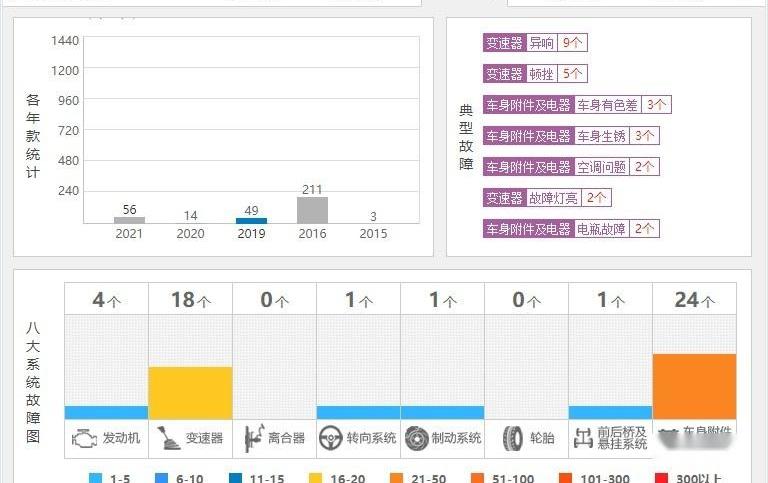Click the tire (轮胎) icon
The width and height of the screenshot is (768, 483).
[x=512, y=438]
